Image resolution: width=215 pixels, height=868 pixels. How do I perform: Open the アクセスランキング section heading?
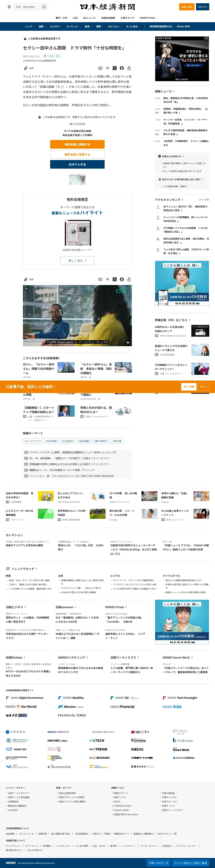tap(169, 200)
